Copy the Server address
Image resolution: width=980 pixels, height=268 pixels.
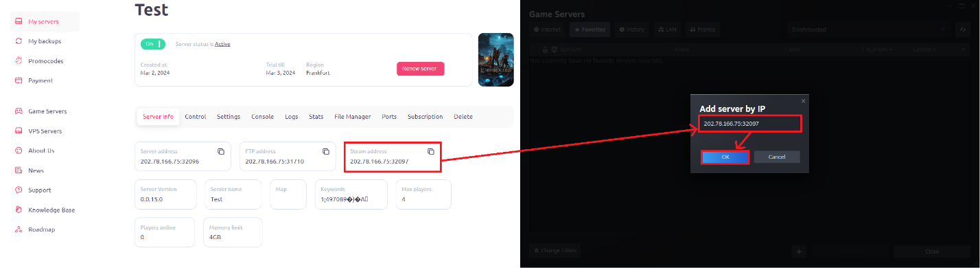(221, 151)
